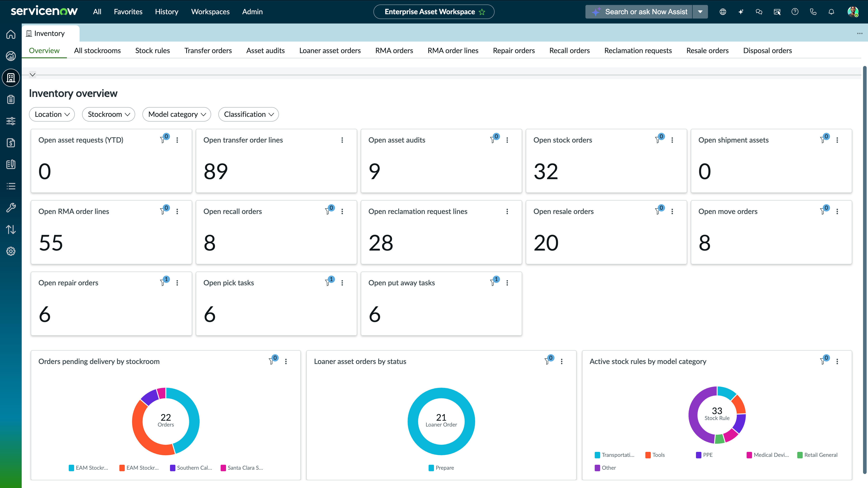Click the orange EAM Stockroom legend swatch
Viewport: 868px width, 488px height.
point(122,468)
